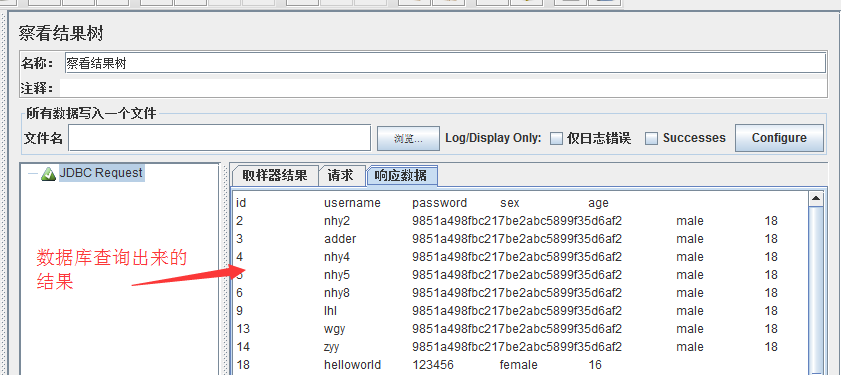Click username nhy5 in response data
Screen dimensions: 841x375
pos(337,275)
